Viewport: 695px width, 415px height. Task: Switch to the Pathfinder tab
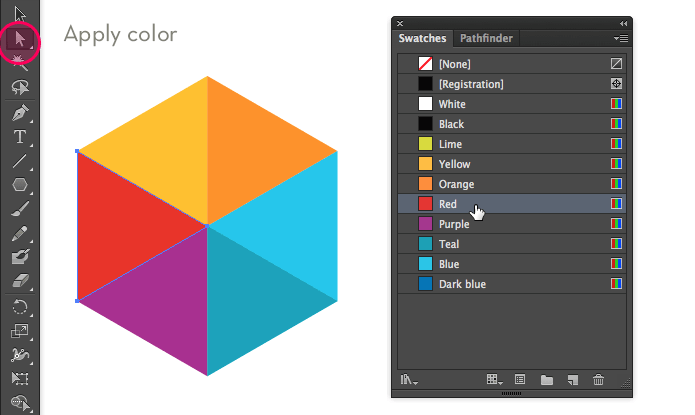pyautogui.click(x=487, y=39)
